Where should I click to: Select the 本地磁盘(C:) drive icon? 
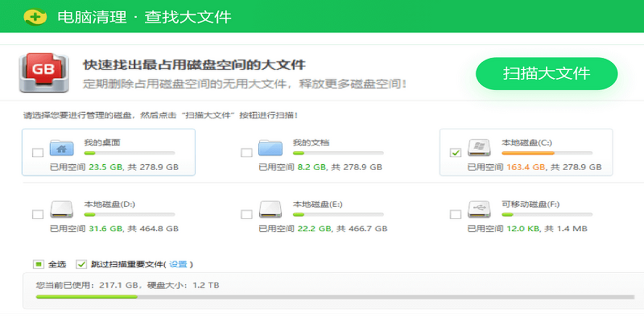click(479, 150)
